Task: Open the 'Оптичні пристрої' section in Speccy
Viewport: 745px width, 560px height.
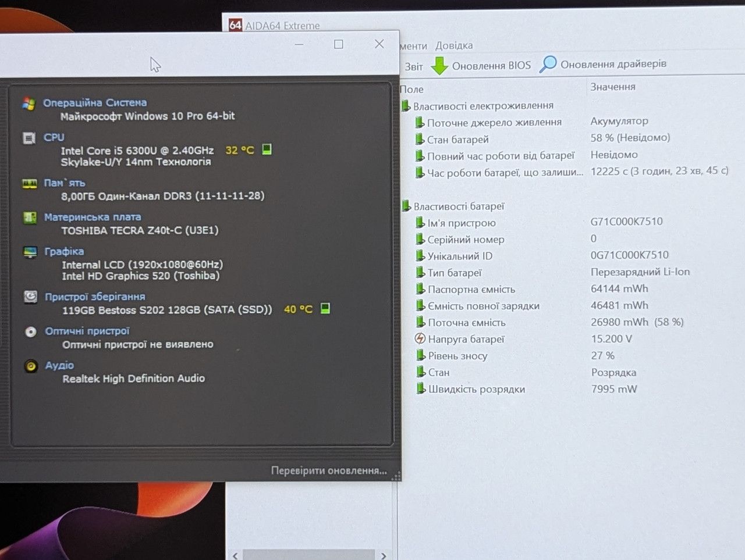Action: point(87,331)
